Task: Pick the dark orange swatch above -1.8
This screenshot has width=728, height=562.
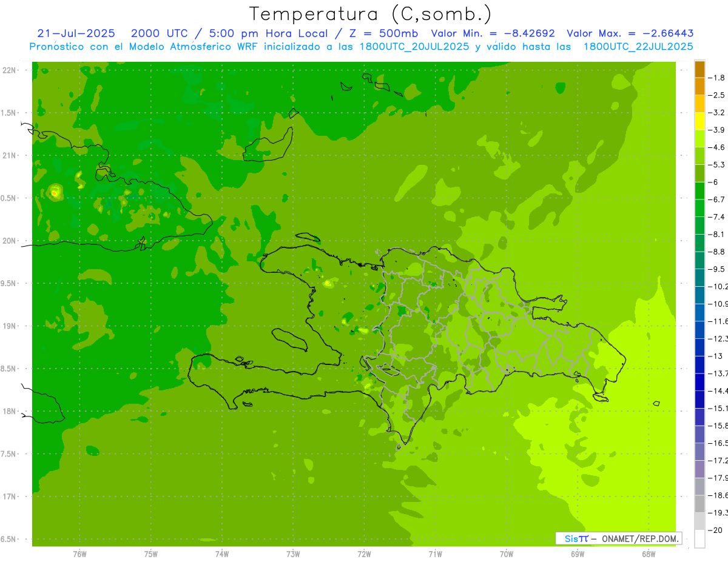Action: (x=699, y=69)
